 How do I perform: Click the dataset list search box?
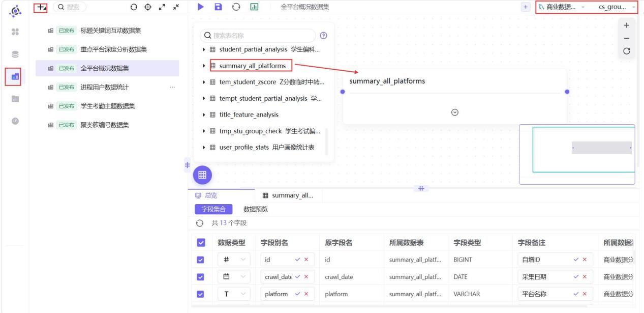tap(70, 7)
